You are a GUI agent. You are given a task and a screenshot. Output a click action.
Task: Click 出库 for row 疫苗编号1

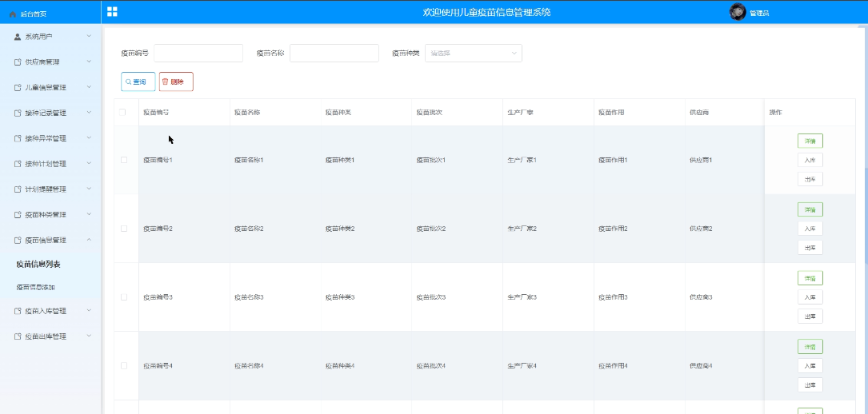pos(810,179)
